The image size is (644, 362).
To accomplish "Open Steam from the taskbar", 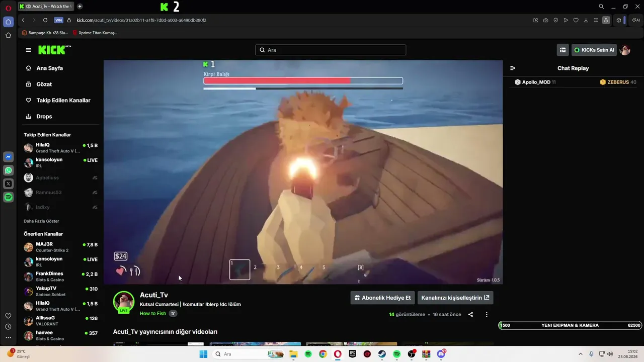I will pos(382,354).
